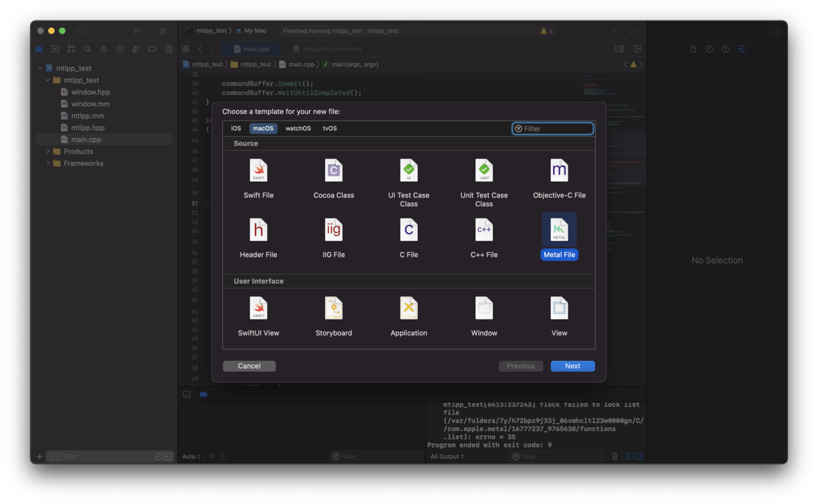Cancel the new file template dialog

249,366
